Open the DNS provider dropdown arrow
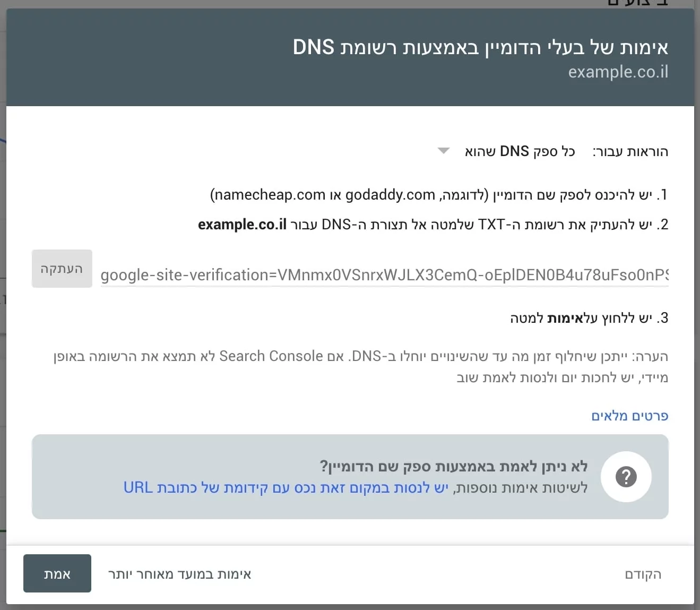Viewport: 700px width, 610px height. click(x=444, y=151)
